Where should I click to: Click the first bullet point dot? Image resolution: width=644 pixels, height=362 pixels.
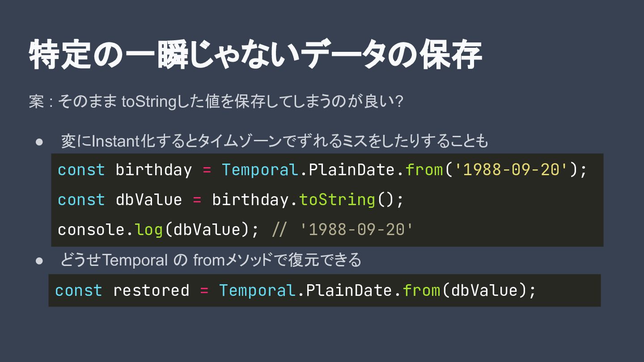point(39,142)
